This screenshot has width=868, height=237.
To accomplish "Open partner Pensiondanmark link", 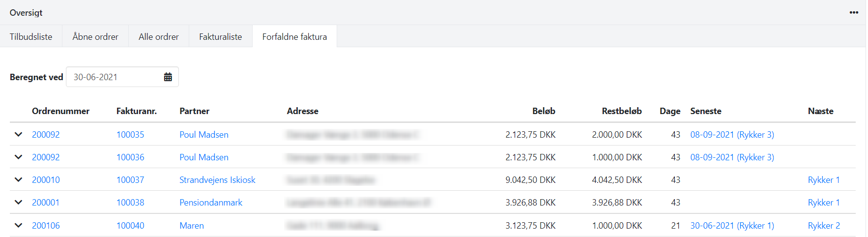I will (x=211, y=203).
